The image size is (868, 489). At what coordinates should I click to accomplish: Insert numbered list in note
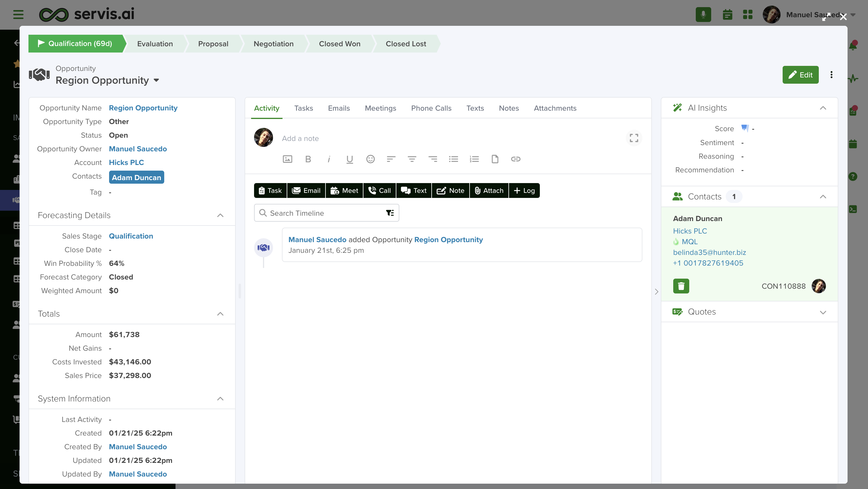tap(474, 159)
